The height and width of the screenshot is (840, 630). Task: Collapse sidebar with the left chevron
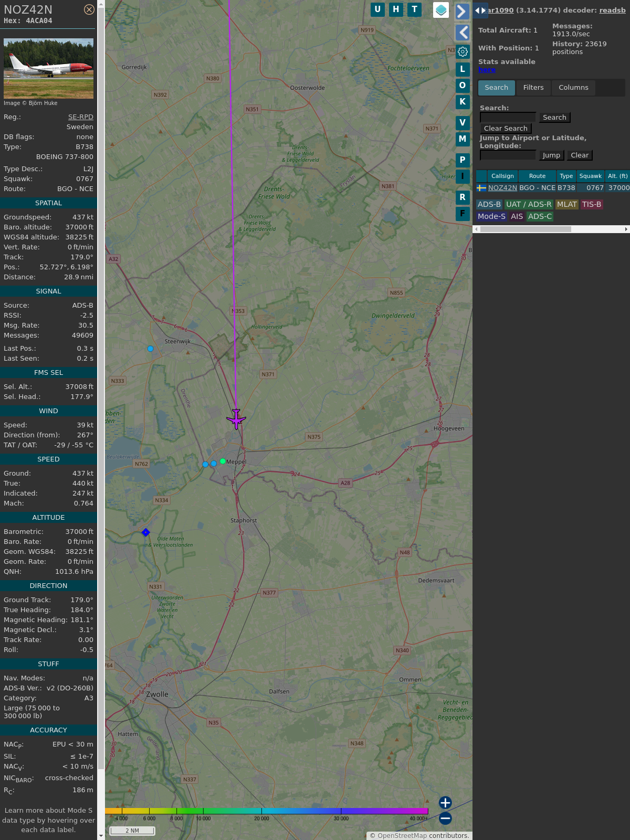[462, 33]
